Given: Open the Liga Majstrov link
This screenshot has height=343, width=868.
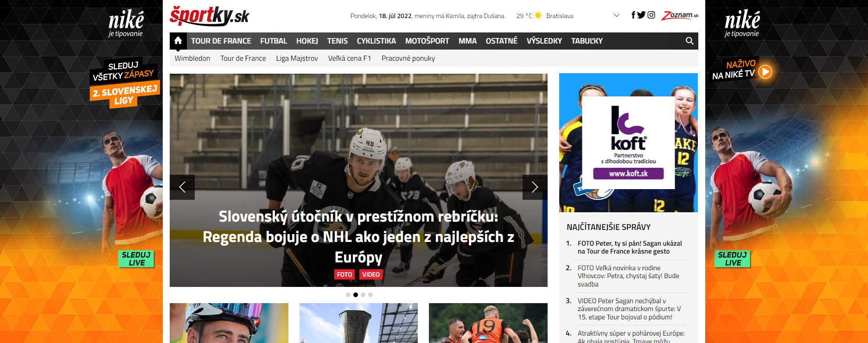Looking at the screenshot, I should pos(297,58).
